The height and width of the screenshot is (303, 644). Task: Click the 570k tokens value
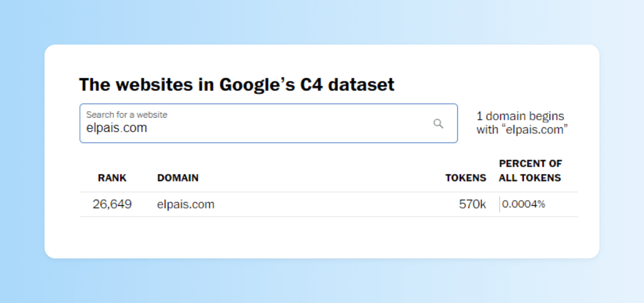(x=472, y=204)
